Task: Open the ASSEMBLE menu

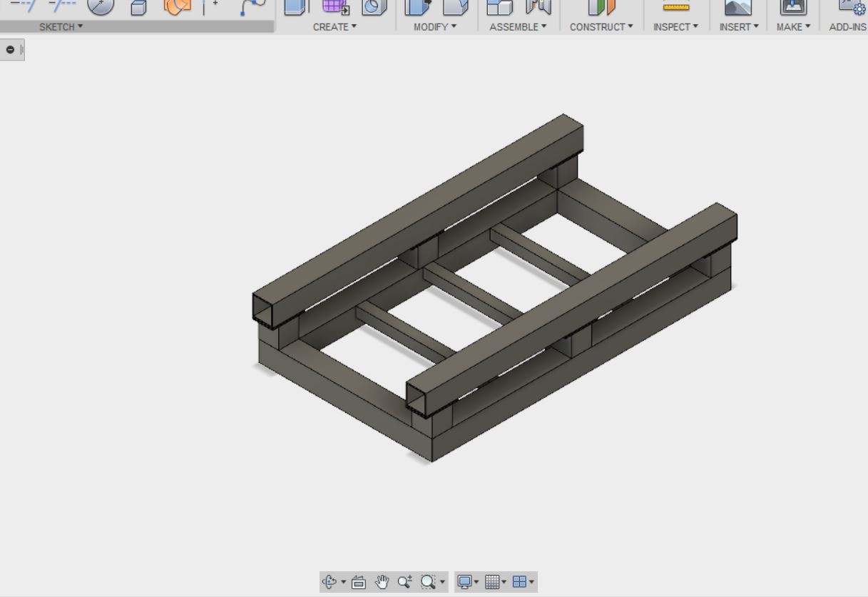Action: (518, 27)
